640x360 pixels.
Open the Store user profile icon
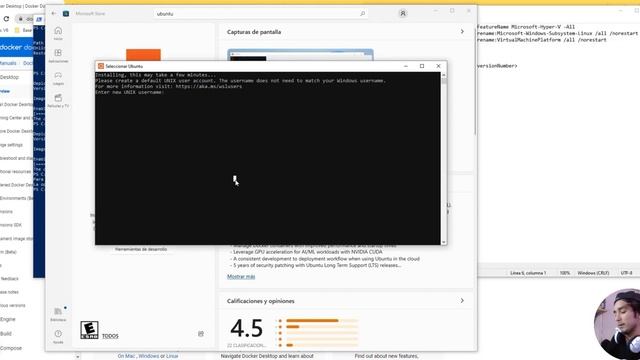(402, 13)
